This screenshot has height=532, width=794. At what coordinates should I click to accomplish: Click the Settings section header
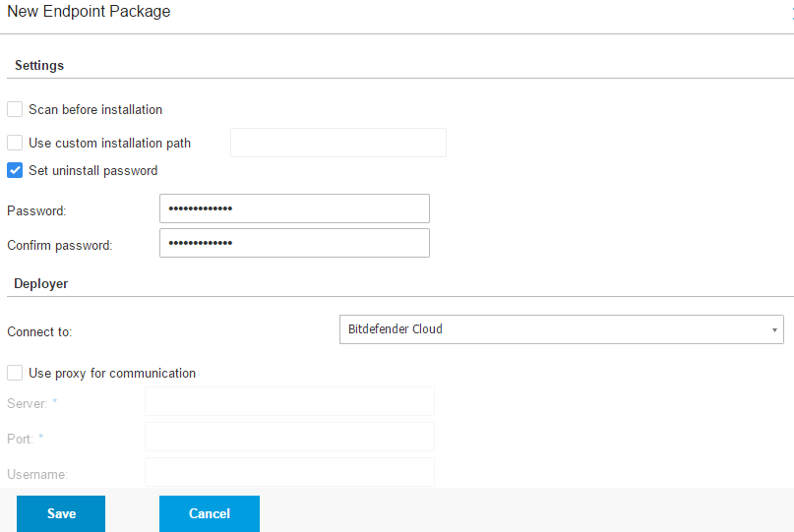tap(39, 65)
